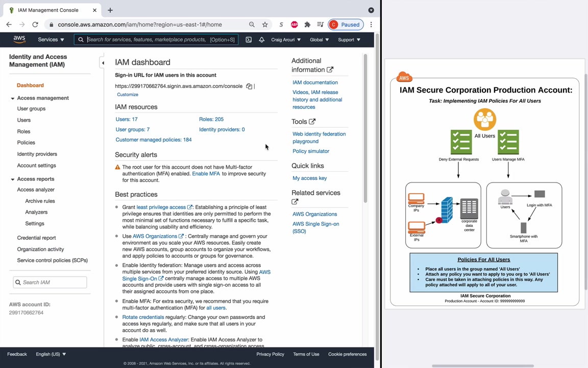This screenshot has height=368, width=588.
Task: Copy the sign-in URL with copy icon
Action: tap(249, 86)
